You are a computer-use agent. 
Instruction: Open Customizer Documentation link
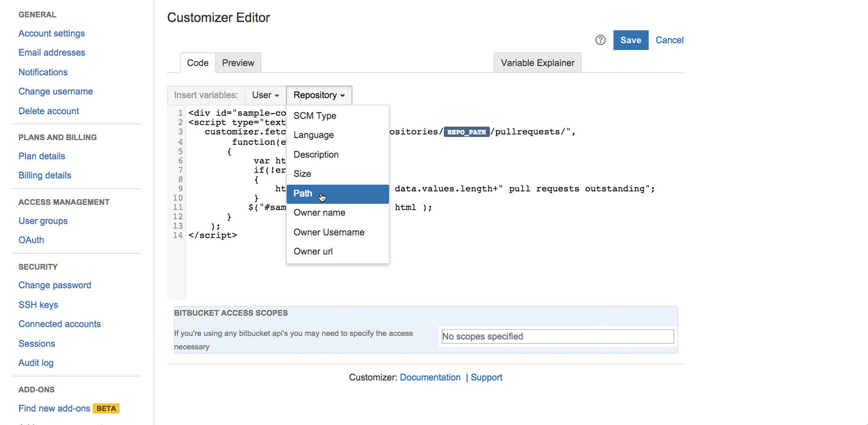(x=430, y=377)
